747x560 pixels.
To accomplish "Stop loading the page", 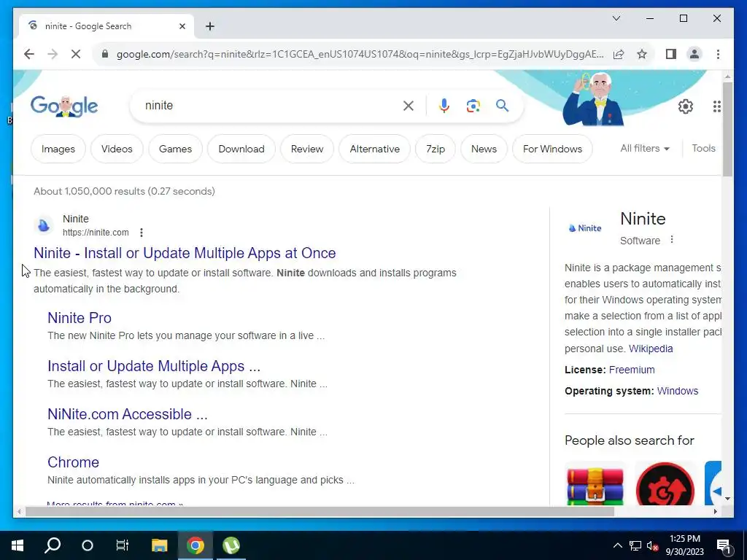I will [76, 54].
